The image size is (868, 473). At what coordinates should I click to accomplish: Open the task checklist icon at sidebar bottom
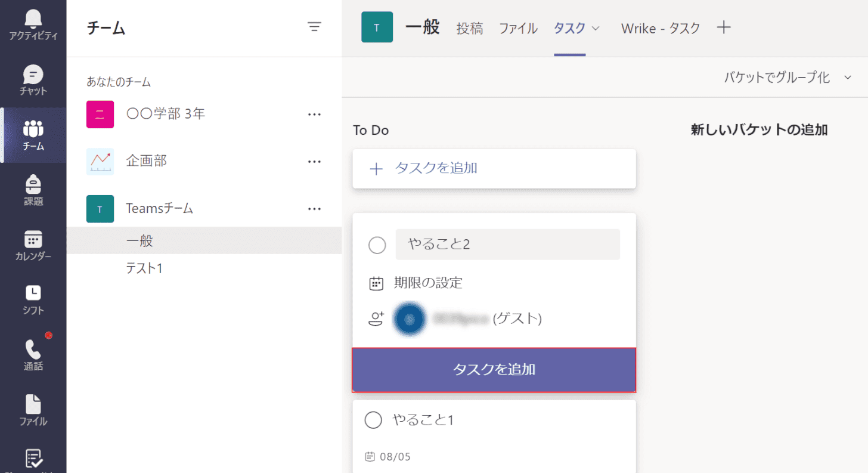(x=33, y=459)
